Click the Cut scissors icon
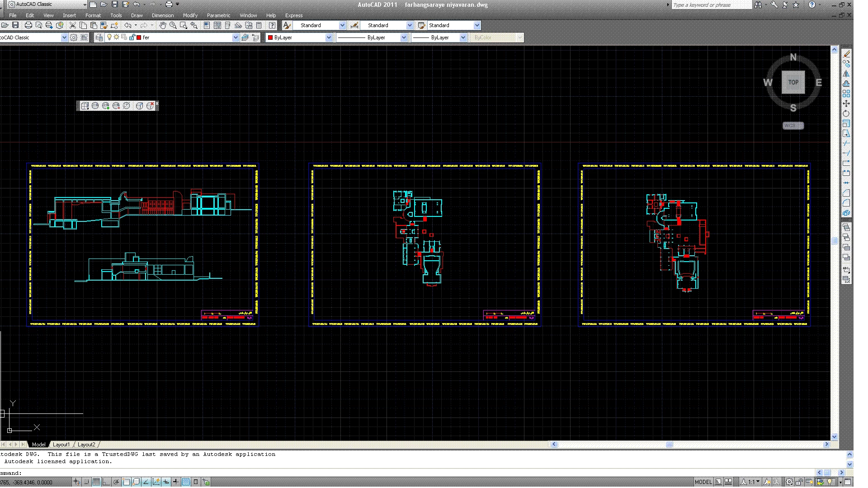The height and width of the screenshot is (488, 868). [x=73, y=25]
